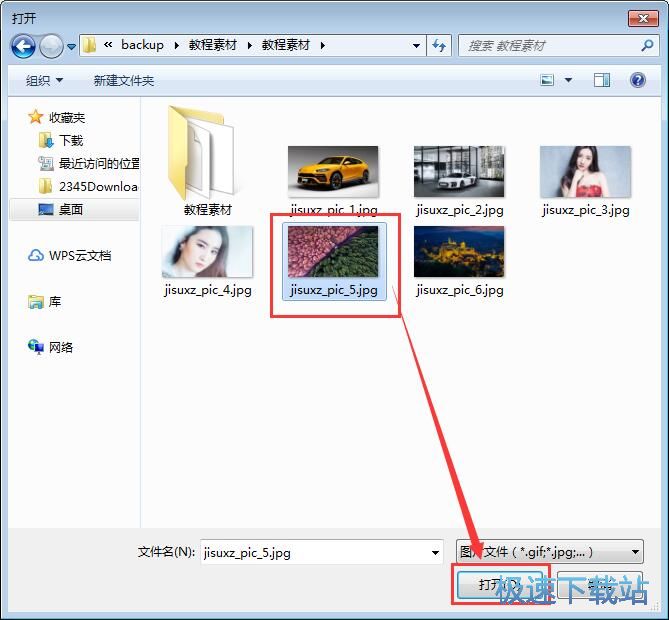669x620 pixels.
Task: Go back using the blue Back arrow
Action: point(23,46)
